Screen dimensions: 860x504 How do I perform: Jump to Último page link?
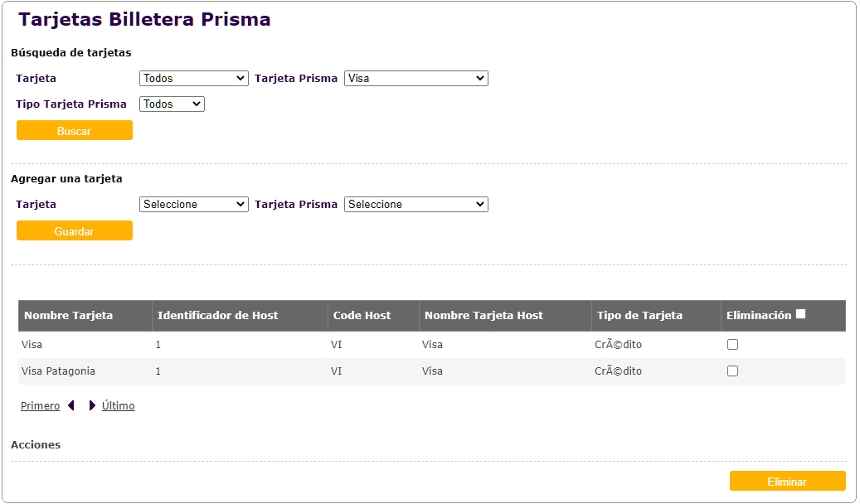click(118, 406)
